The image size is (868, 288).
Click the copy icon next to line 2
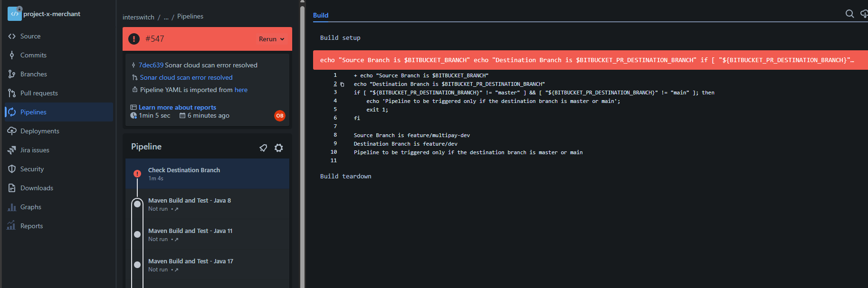pyautogui.click(x=342, y=84)
